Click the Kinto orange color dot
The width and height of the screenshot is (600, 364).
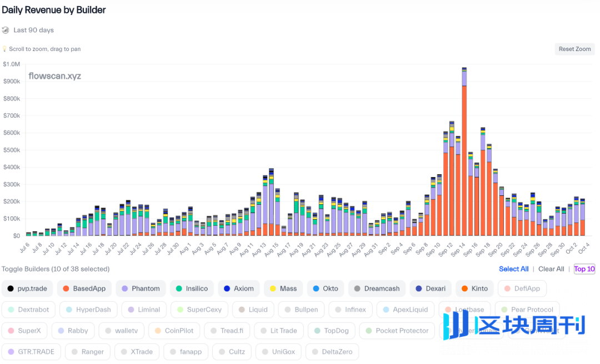pos(464,289)
